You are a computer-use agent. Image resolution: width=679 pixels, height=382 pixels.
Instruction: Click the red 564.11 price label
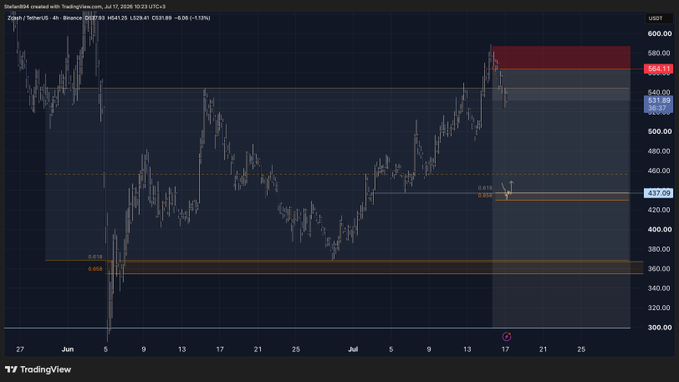pyautogui.click(x=659, y=68)
